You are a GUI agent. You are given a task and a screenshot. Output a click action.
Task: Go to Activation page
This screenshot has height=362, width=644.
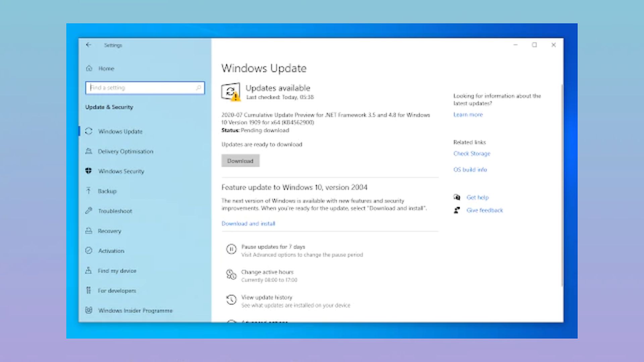pyautogui.click(x=111, y=251)
